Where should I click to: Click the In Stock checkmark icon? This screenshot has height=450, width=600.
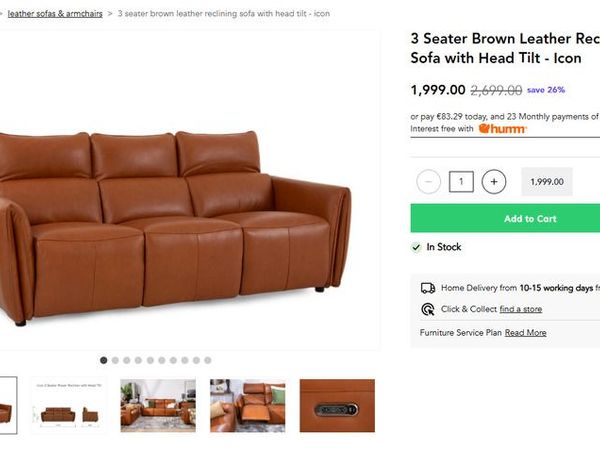[416, 247]
